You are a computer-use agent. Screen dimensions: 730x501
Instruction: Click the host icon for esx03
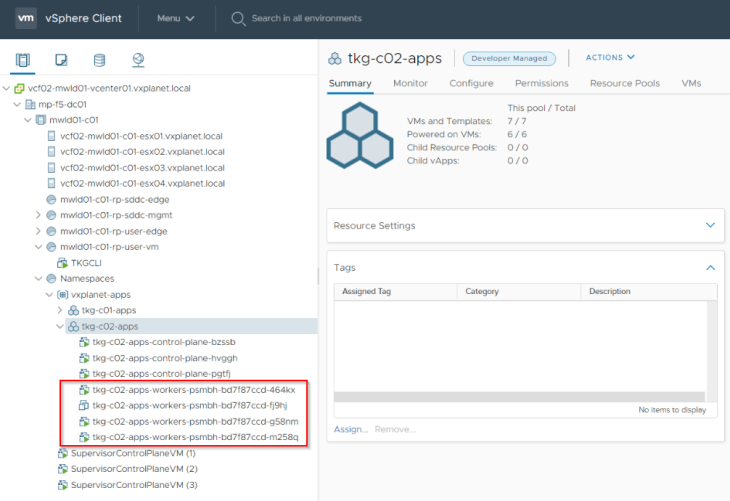pos(52,168)
